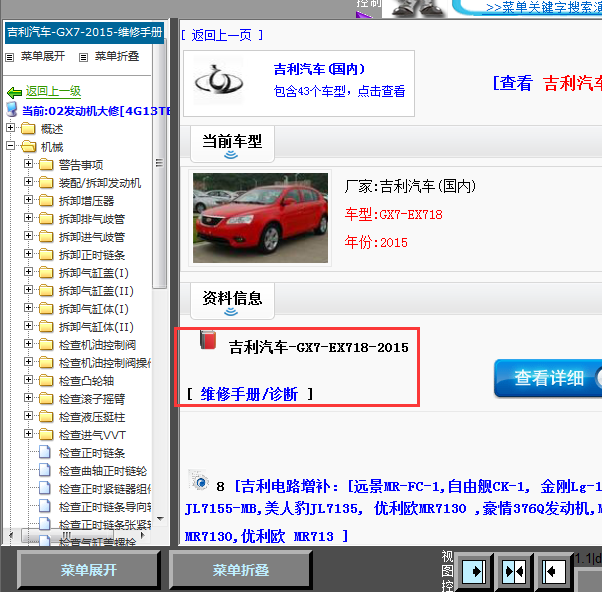Click the 菜单折叠 list icon at top

(83, 57)
